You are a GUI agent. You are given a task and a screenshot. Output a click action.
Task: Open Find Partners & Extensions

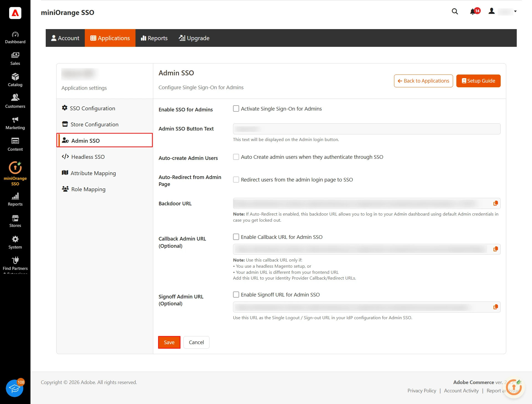click(15, 265)
